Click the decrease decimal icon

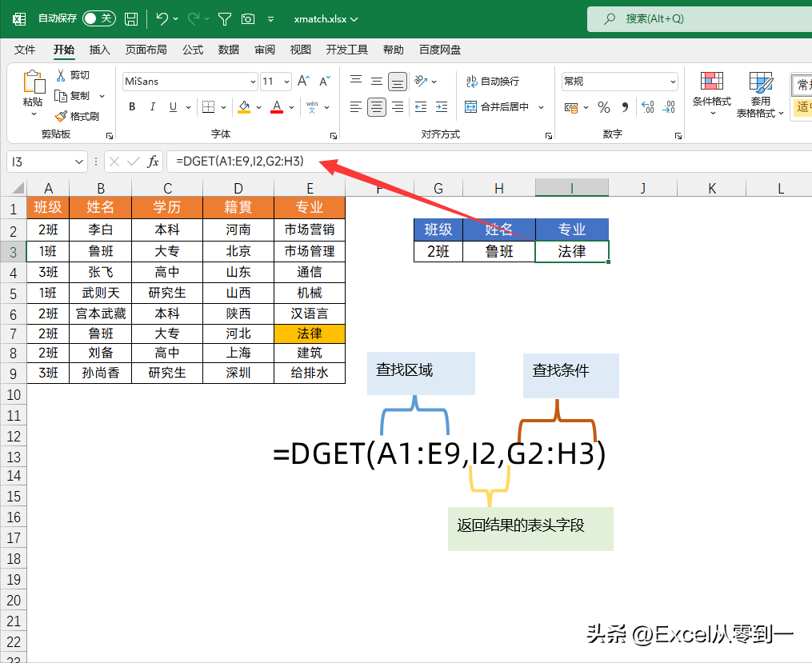pos(669,107)
